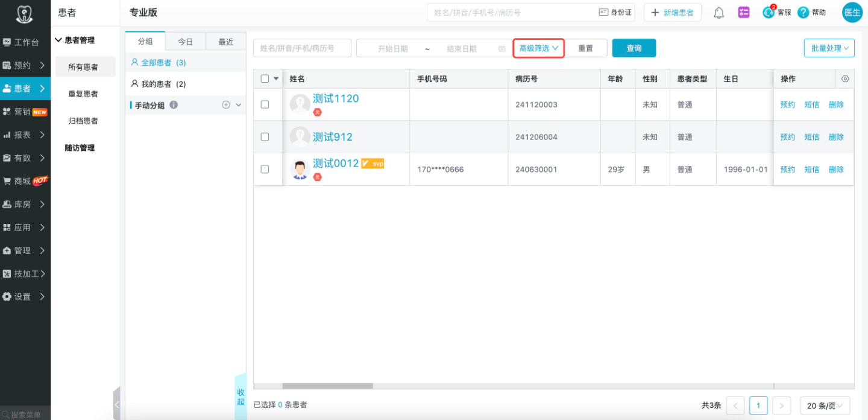The width and height of the screenshot is (868, 420).
Task: Select the 我的患者 (2) group
Action: pos(186,84)
